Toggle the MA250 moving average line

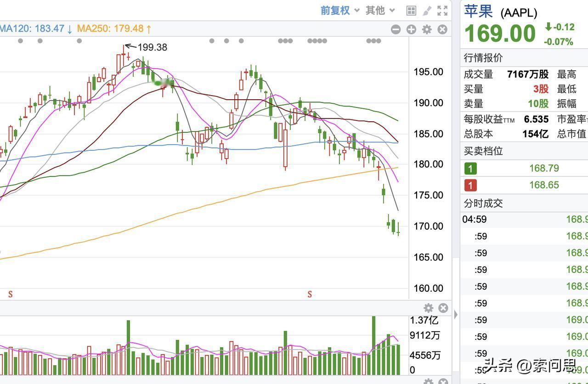(x=114, y=28)
